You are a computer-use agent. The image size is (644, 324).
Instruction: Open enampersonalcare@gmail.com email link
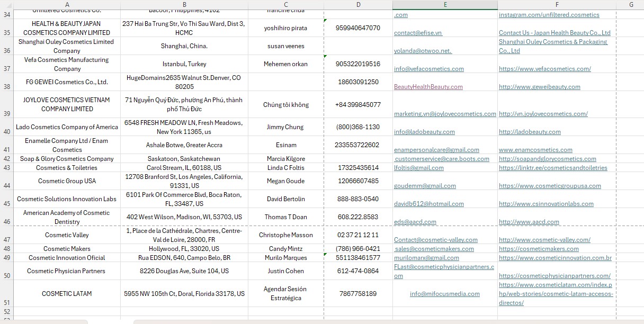pos(436,150)
